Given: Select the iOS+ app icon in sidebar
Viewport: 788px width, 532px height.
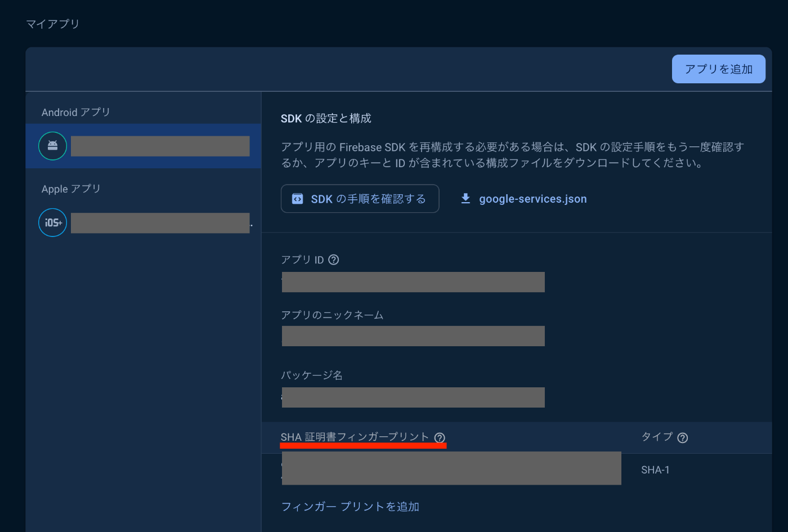Looking at the screenshot, I should 52,223.
